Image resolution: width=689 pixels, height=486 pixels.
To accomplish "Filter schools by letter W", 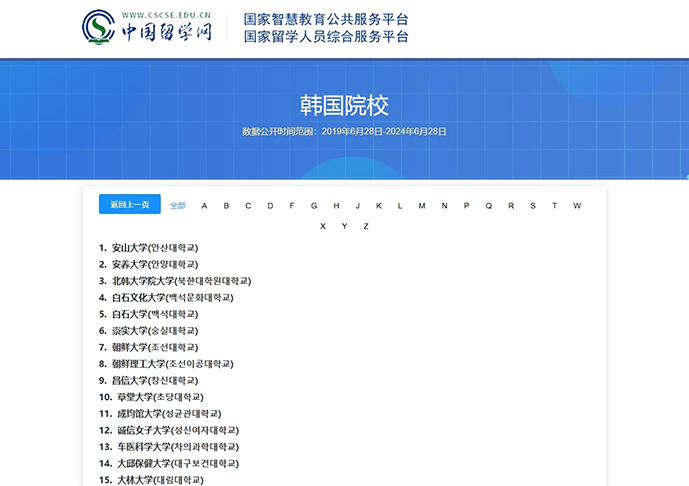I will click(x=577, y=206).
